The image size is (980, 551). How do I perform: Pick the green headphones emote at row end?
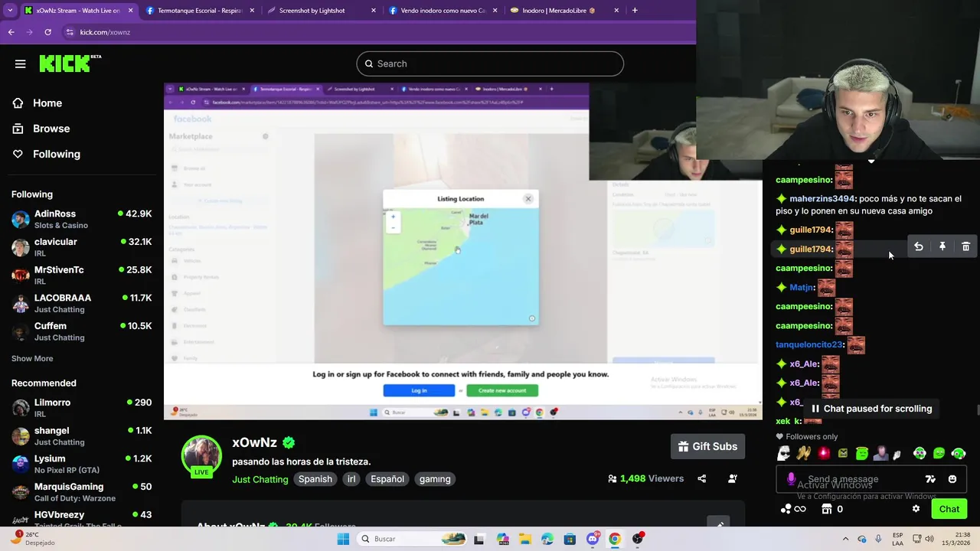(959, 453)
